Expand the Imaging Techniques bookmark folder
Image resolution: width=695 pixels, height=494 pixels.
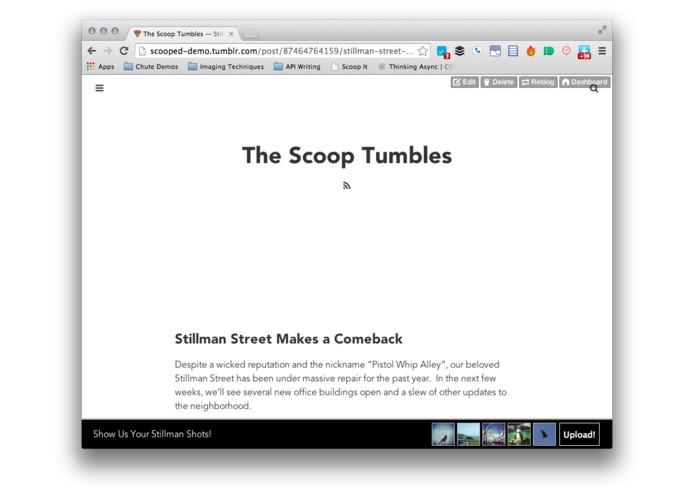pyautogui.click(x=226, y=66)
